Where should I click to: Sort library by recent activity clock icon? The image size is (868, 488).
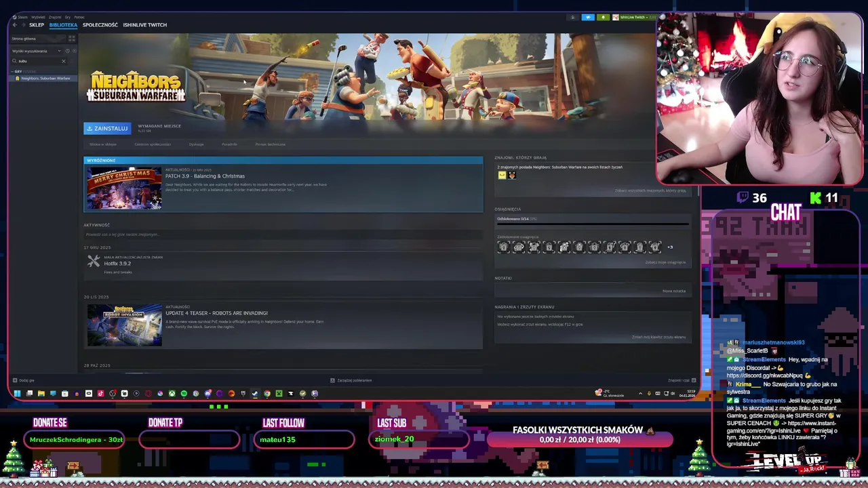tap(67, 51)
